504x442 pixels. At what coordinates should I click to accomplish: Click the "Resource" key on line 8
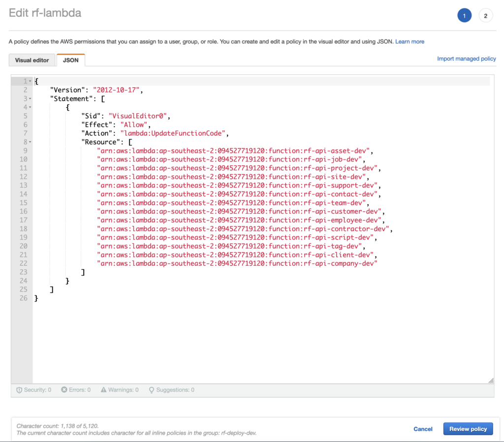tap(100, 142)
